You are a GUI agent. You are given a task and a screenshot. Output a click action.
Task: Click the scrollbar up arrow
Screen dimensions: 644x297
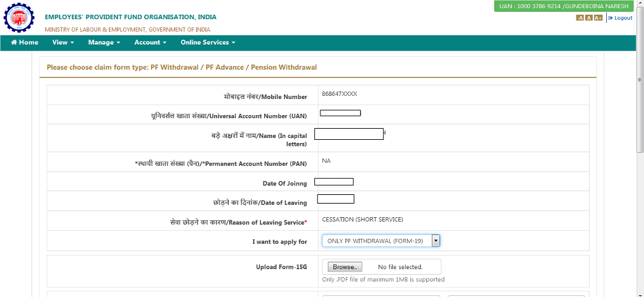(x=640, y=4)
